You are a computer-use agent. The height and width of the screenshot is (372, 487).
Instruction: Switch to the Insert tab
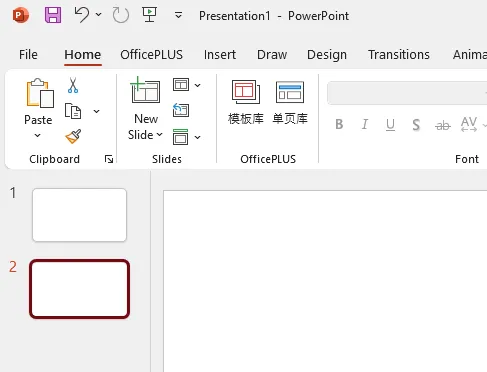tap(220, 55)
